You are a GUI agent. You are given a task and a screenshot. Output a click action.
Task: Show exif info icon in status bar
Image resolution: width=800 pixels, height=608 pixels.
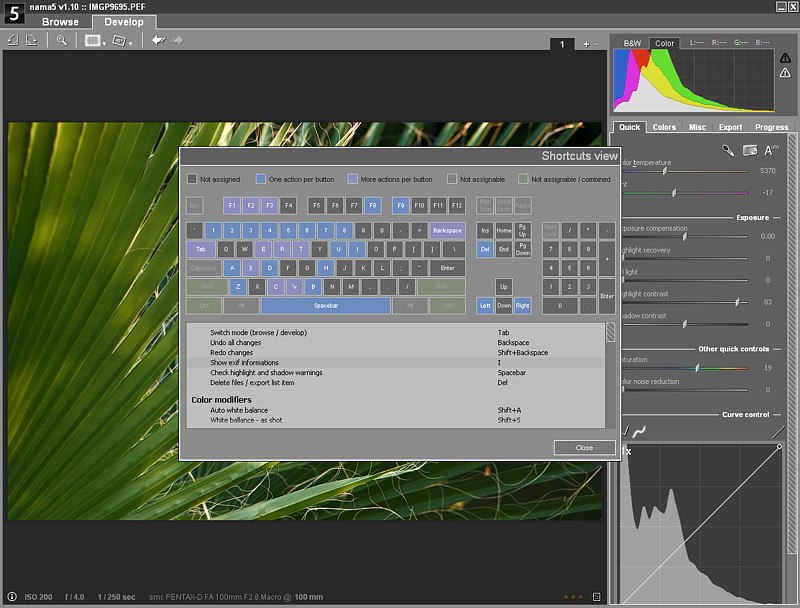pos(12,597)
